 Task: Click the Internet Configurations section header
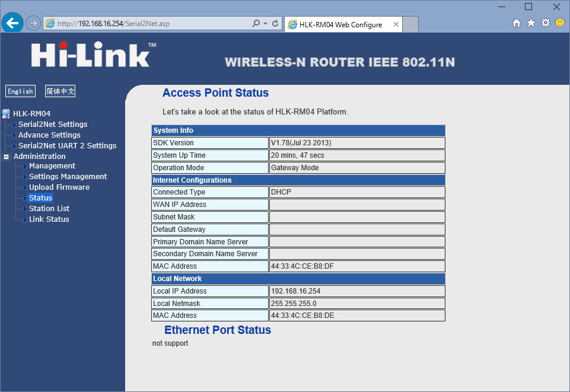pyautogui.click(x=298, y=180)
